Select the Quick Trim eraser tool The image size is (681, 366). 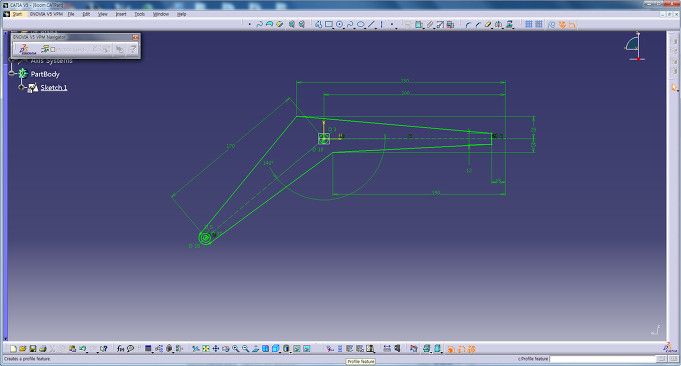pyautogui.click(x=488, y=25)
